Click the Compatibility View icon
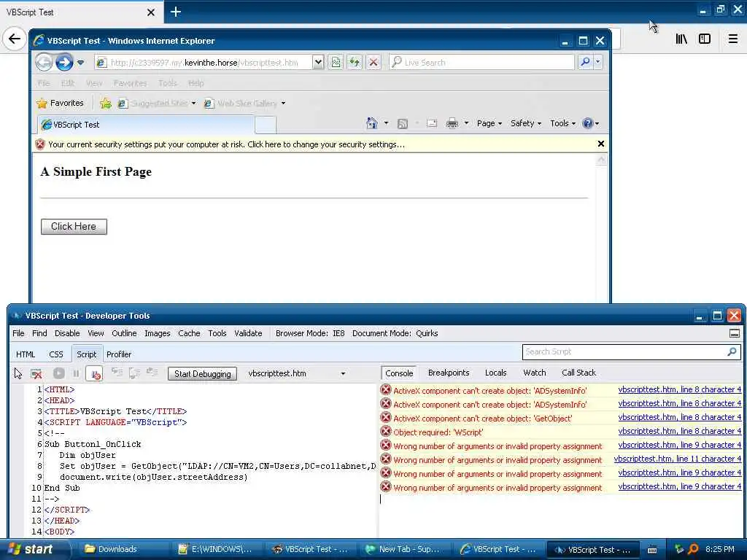 click(x=336, y=62)
